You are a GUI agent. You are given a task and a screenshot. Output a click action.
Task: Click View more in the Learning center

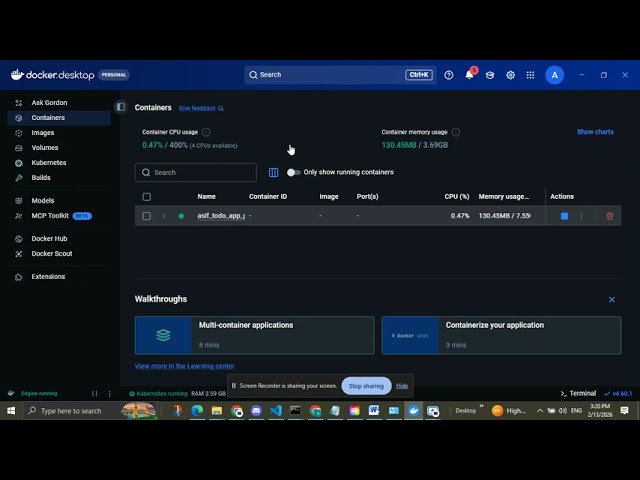184,366
